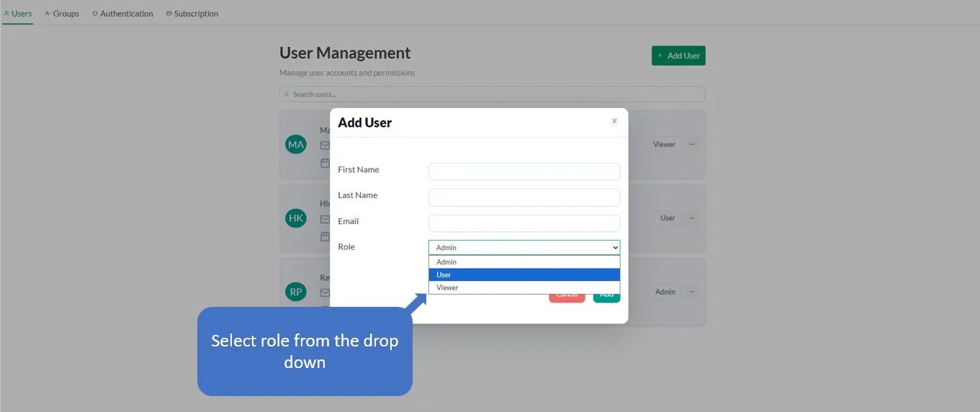This screenshot has height=412, width=980.
Task: Click the Search users field
Action: tap(493, 94)
